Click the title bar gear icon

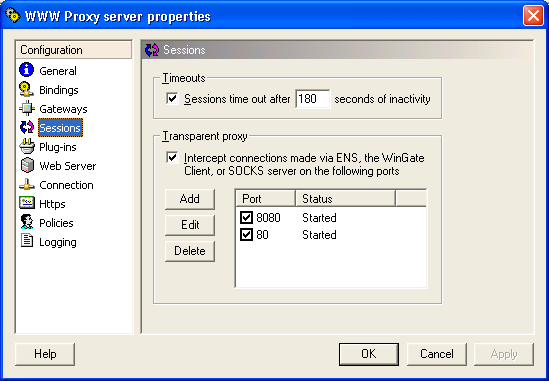(13, 16)
